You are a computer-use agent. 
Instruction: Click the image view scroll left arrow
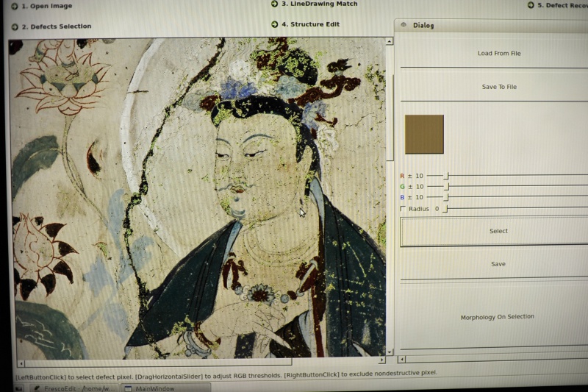(21, 363)
